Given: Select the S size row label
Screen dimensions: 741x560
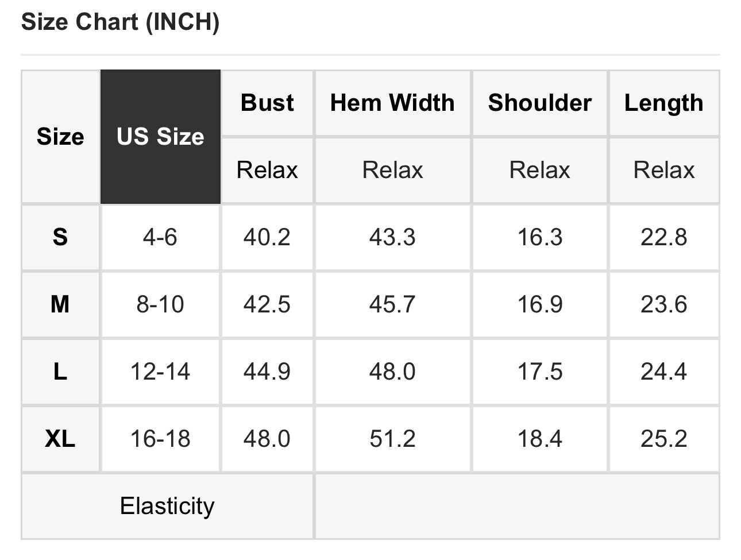Looking at the screenshot, I should [60, 237].
